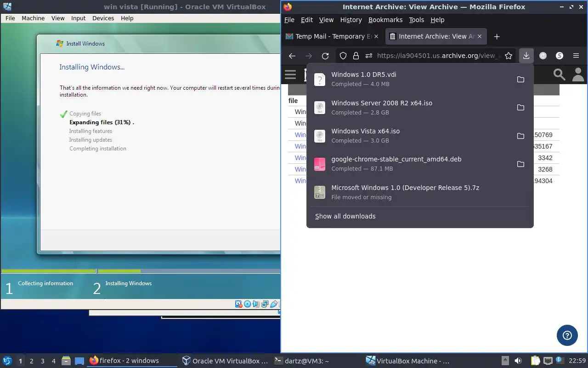
Task: Click Oracle VM VirtualBox taskbar button
Action: click(225, 361)
